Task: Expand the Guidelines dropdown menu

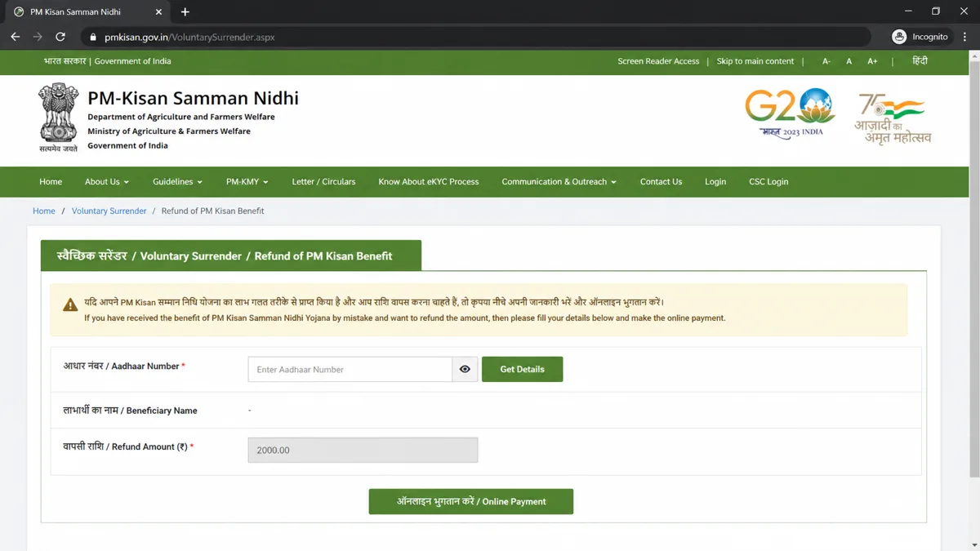Action: (177, 182)
